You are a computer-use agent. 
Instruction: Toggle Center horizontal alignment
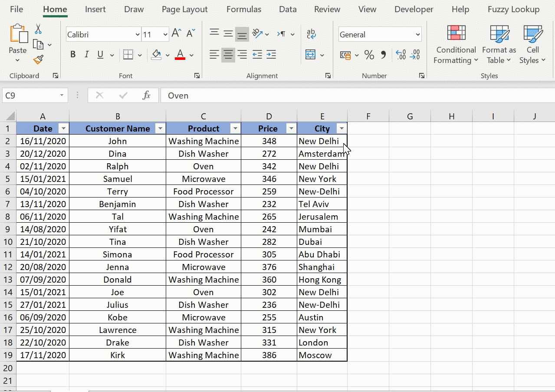pos(228,55)
